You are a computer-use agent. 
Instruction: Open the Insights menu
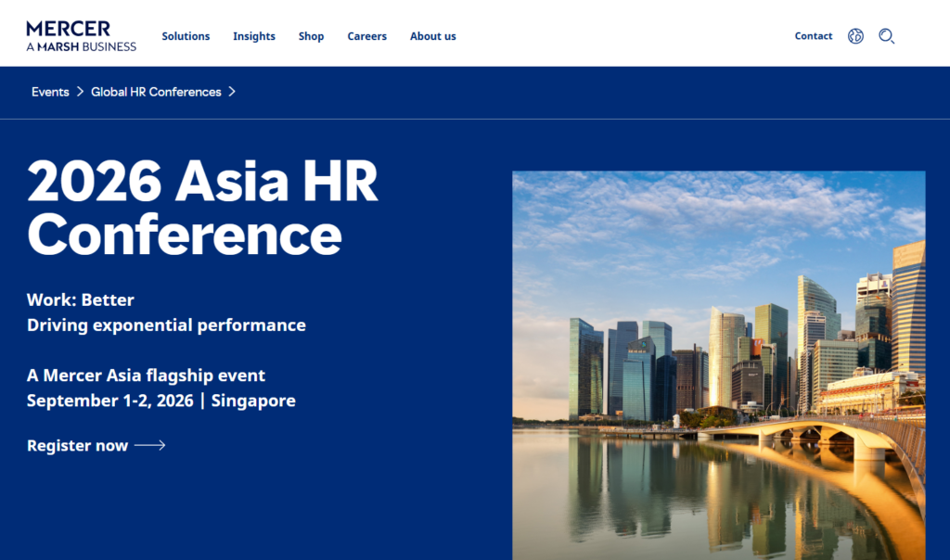coord(254,36)
